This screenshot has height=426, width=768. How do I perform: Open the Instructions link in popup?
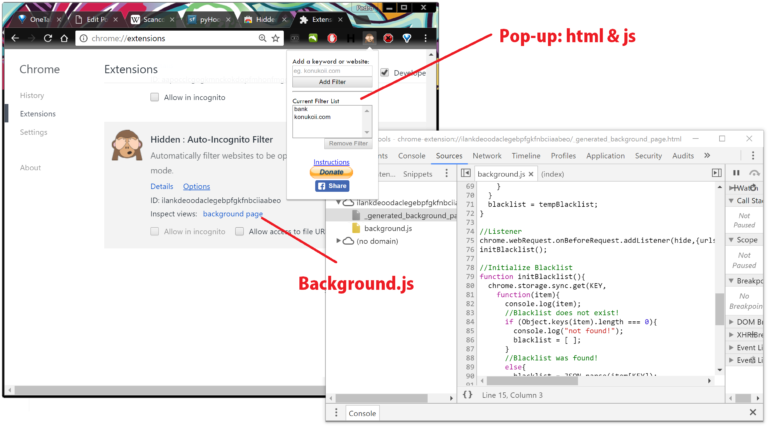[332, 162]
